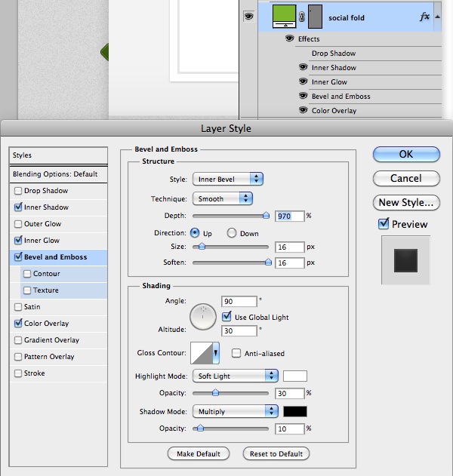Hide the Bevel and Emboss effect eye icon

click(x=303, y=96)
